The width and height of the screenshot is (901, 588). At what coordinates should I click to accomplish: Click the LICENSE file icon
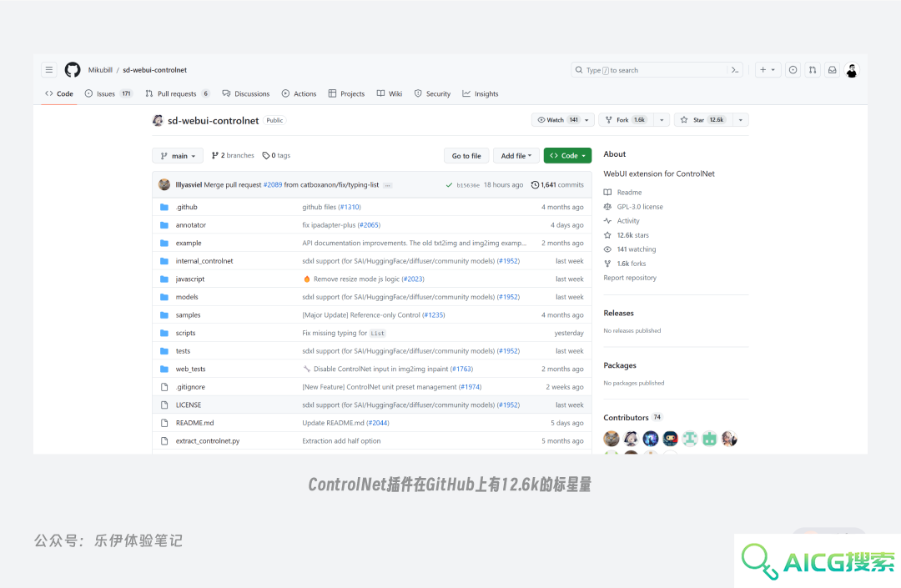click(x=164, y=405)
